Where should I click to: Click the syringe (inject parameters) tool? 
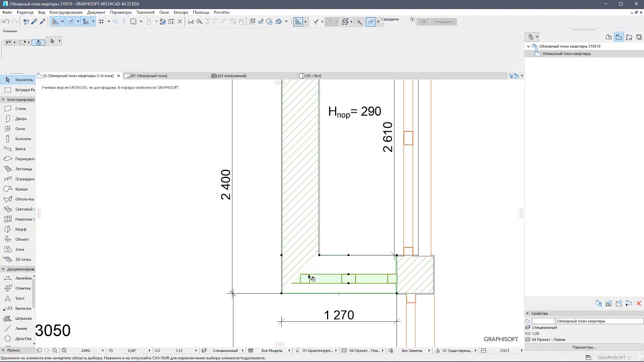coord(43,22)
